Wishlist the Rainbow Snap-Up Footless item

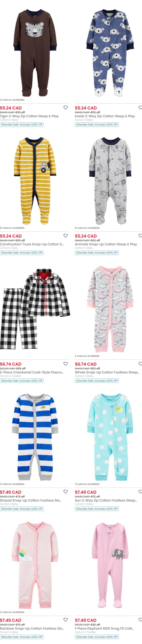[x=65, y=620]
